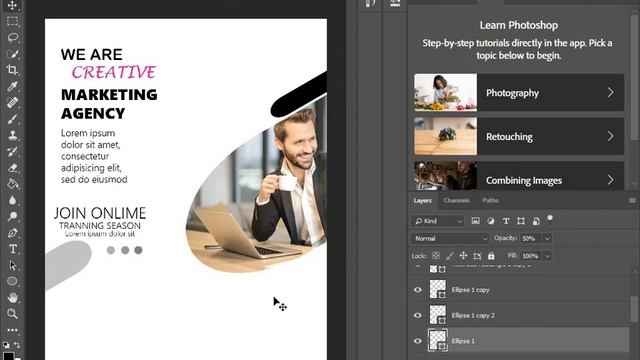Click the Opacity 50% value field
640x360 pixels.
pos(531,238)
